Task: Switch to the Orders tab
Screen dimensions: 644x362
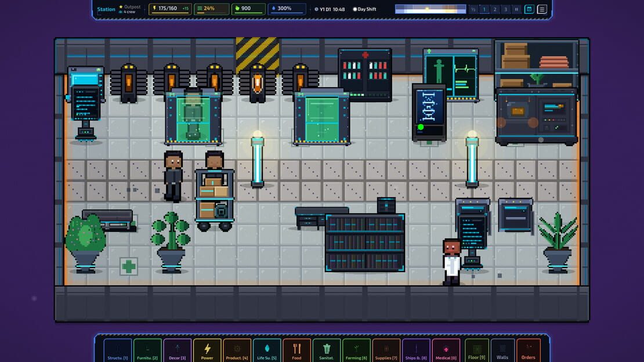Action: click(528, 350)
